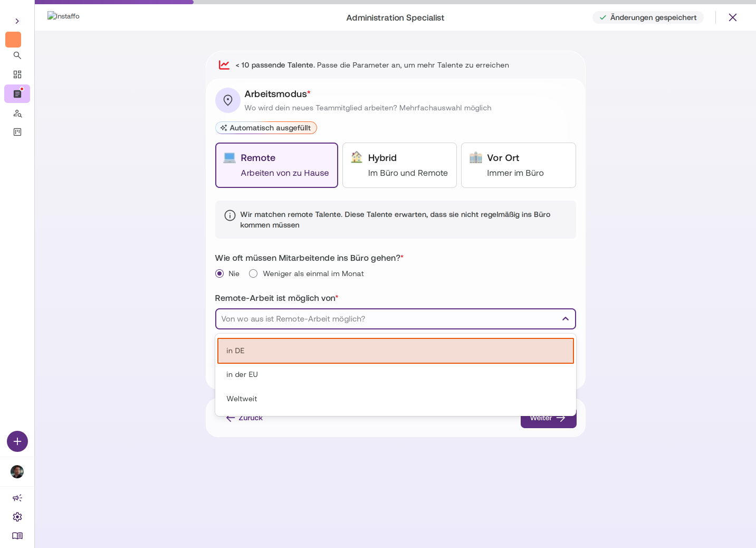Select the Nie radio button
Screen dimensions: 756x548
point(219,273)
